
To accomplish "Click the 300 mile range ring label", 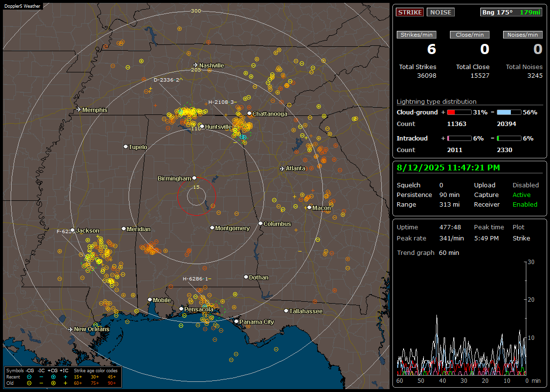I will [196, 11].
